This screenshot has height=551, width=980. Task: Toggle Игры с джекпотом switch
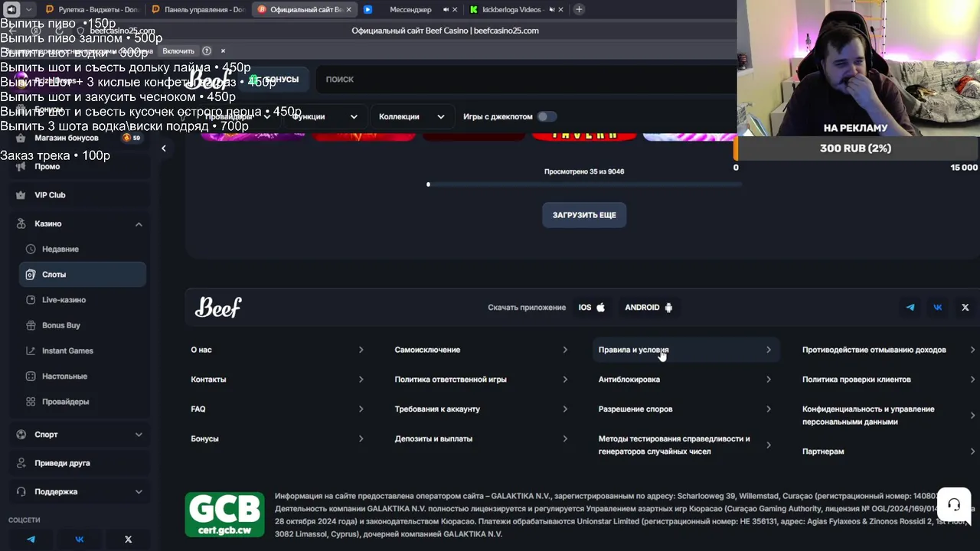click(x=546, y=116)
